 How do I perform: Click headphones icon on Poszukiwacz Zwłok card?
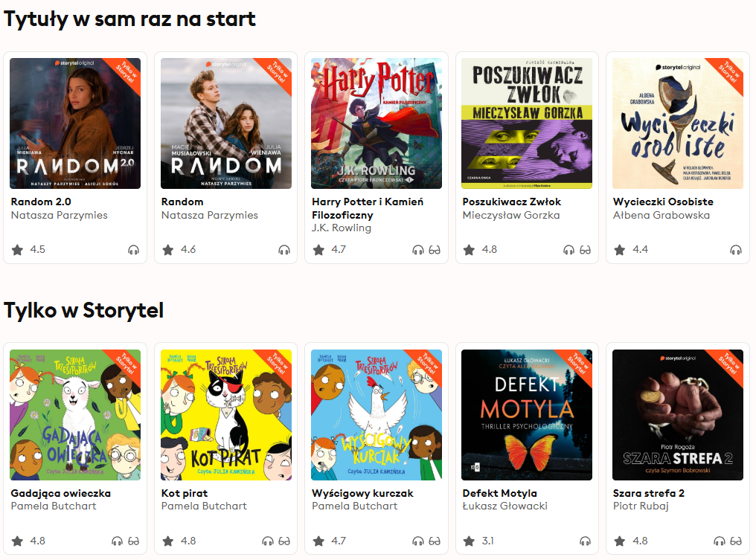[x=569, y=250]
